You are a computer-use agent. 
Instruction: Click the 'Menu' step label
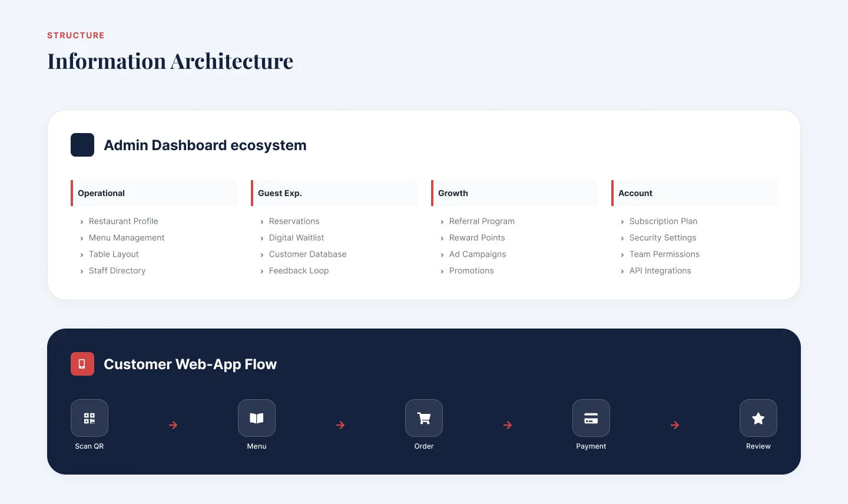[x=257, y=446]
